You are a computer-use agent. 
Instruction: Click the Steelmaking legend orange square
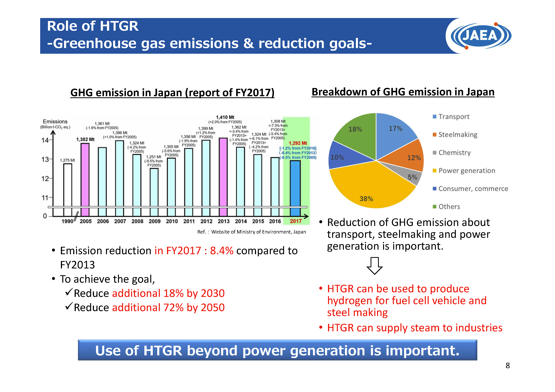tap(434, 134)
